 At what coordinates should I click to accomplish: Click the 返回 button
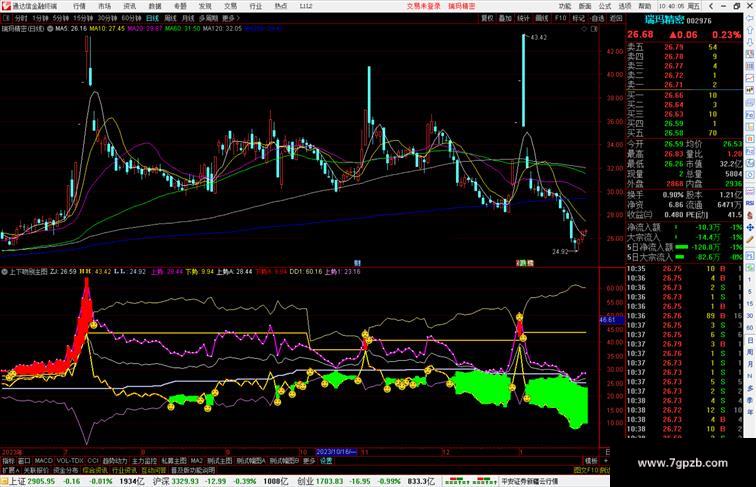pos(616,18)
